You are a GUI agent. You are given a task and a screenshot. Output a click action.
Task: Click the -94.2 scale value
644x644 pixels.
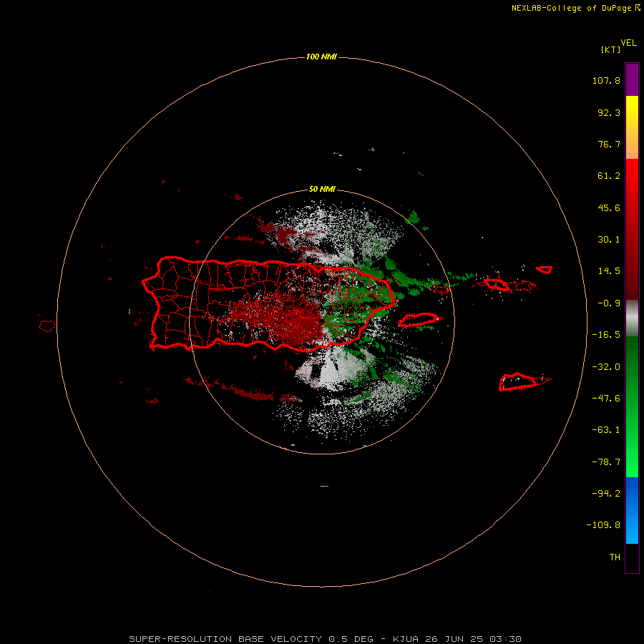(606, 494)
